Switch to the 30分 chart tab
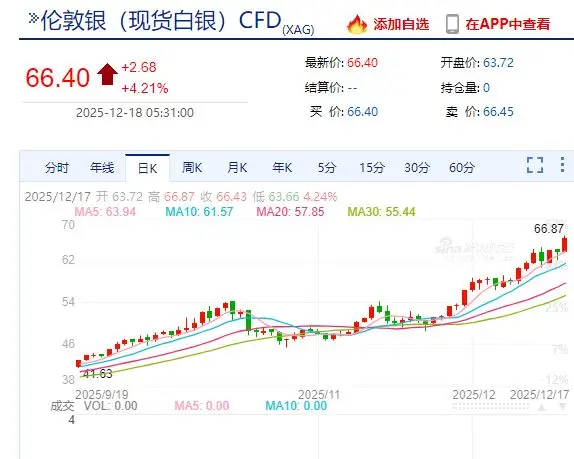 click(417, 168)
